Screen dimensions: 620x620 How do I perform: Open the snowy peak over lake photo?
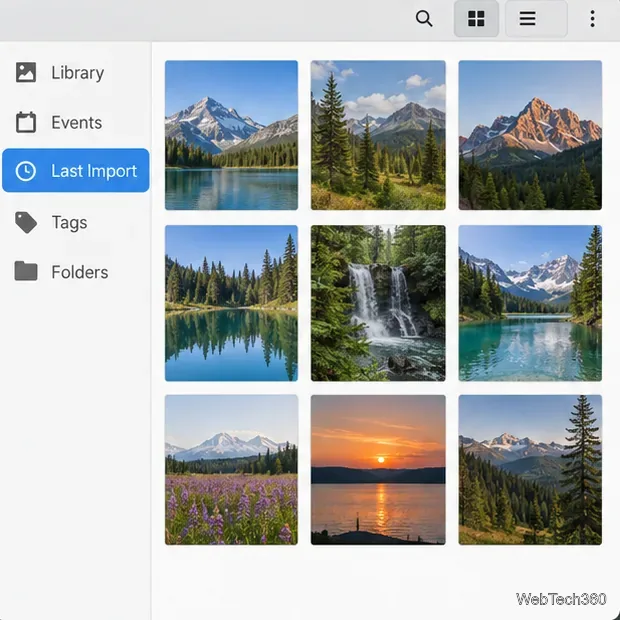click(x=231, y=135)
